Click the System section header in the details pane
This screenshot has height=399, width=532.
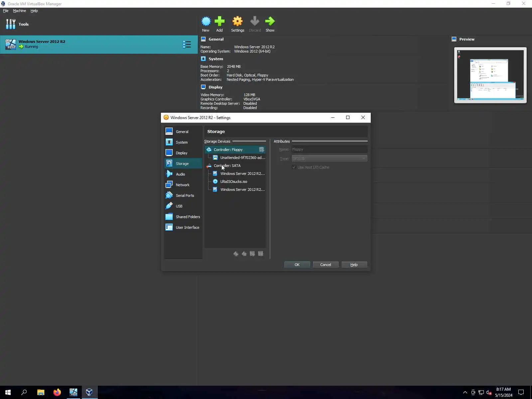[x=216, y=59]
